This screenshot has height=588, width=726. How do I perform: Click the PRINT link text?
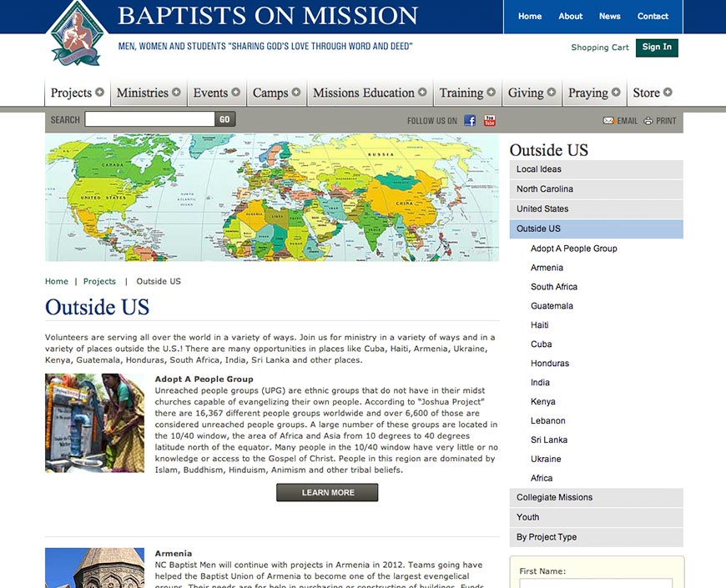coord(666,121)
